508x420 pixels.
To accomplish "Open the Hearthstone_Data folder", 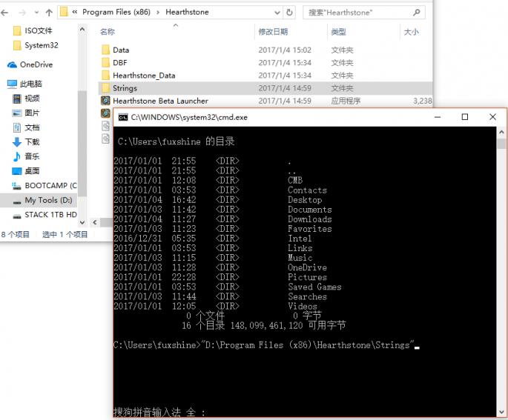I will pos(144,76).
